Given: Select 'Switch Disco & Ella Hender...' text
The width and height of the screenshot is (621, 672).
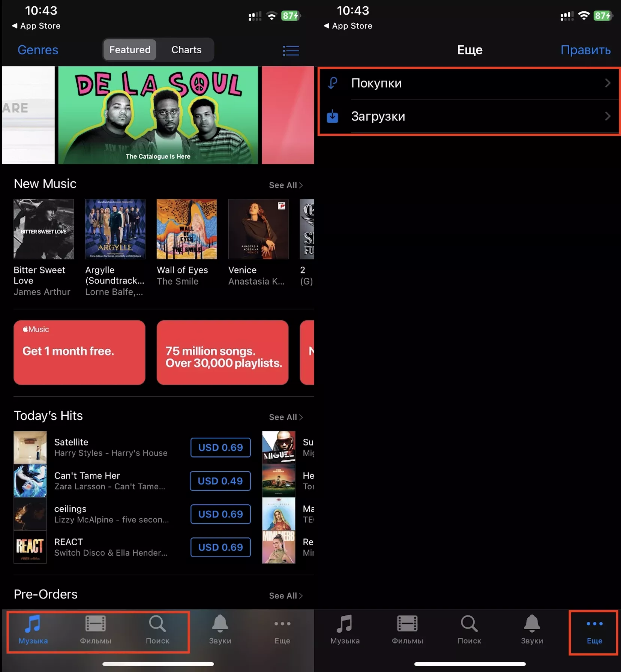Looking at the screenshot, I should click(111, 553).
